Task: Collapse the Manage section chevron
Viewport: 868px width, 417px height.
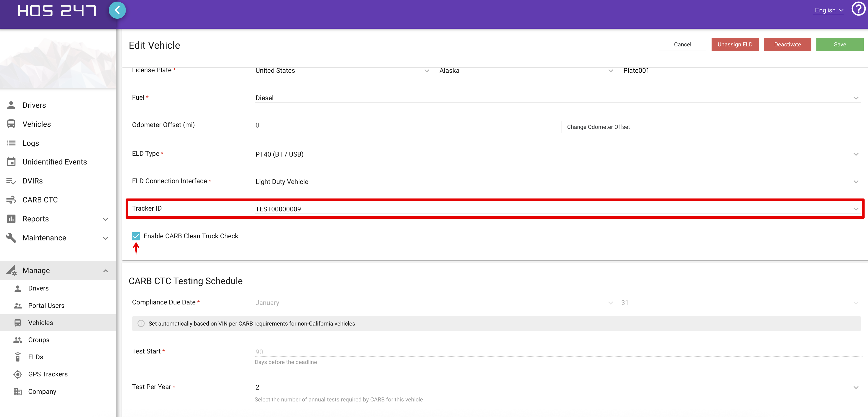Action: coord(105,271)
